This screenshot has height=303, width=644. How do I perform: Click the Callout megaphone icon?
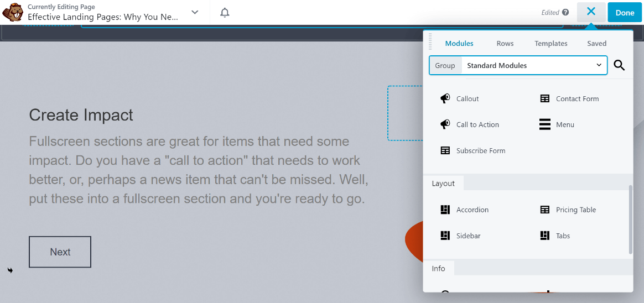pyautogui.click(x=445, y=98)
